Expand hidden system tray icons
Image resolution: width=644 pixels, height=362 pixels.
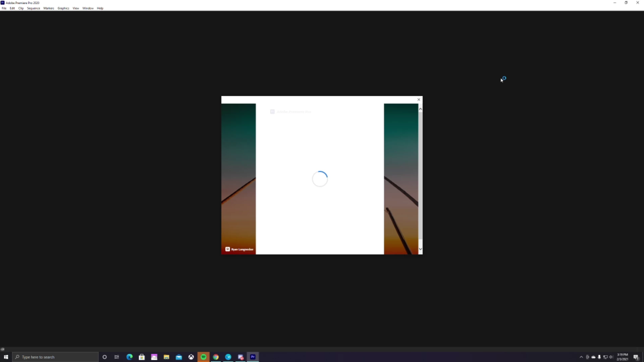point(581,357)
